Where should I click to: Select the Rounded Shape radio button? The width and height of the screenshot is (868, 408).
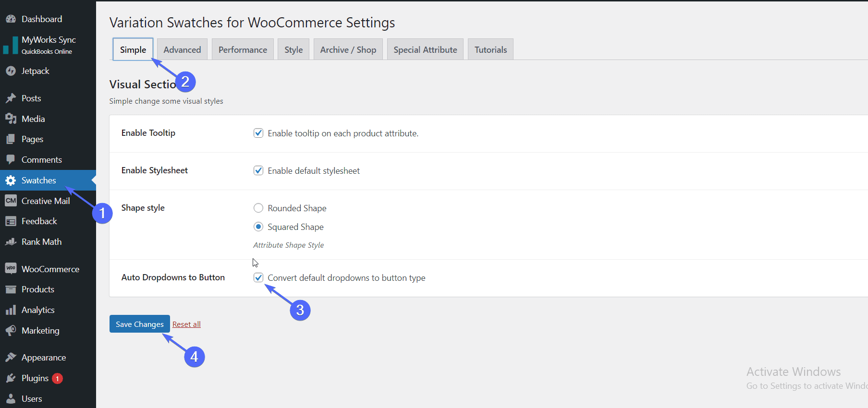pyautogui.click(x=258, y=208)
